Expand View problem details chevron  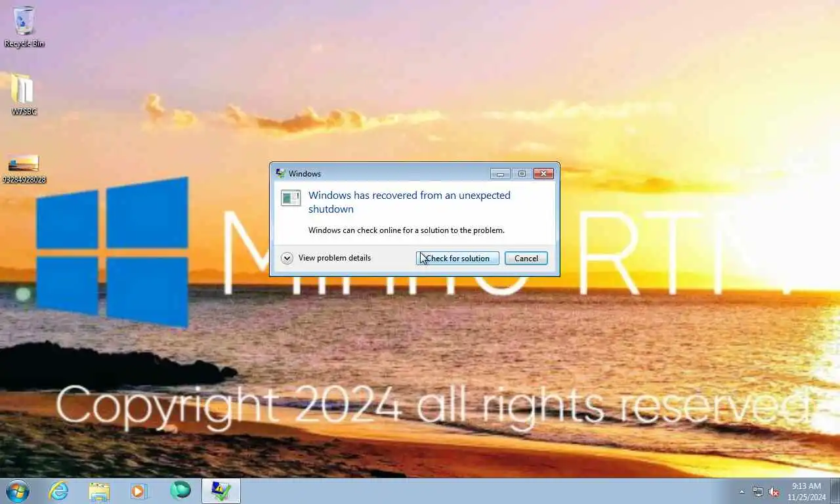[287, 258]
